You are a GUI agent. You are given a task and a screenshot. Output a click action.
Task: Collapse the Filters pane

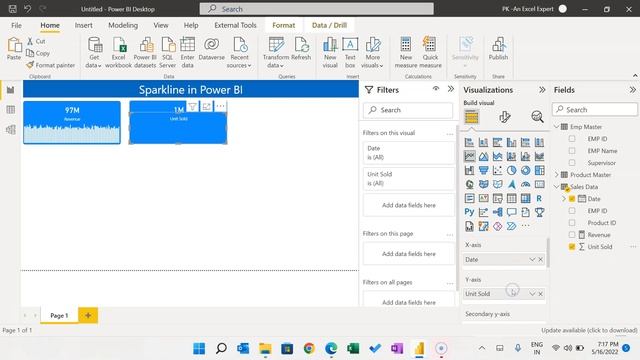coord(451,89)
